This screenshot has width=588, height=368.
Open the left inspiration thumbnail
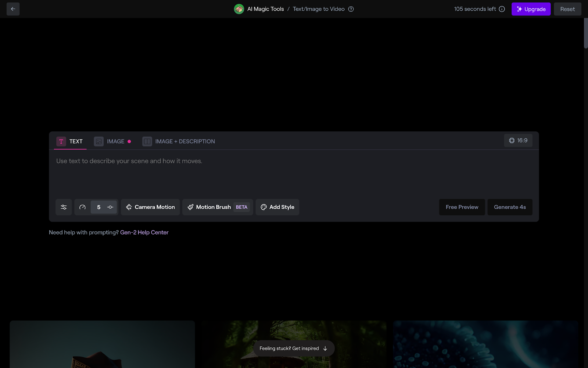[x=102, y=344]
